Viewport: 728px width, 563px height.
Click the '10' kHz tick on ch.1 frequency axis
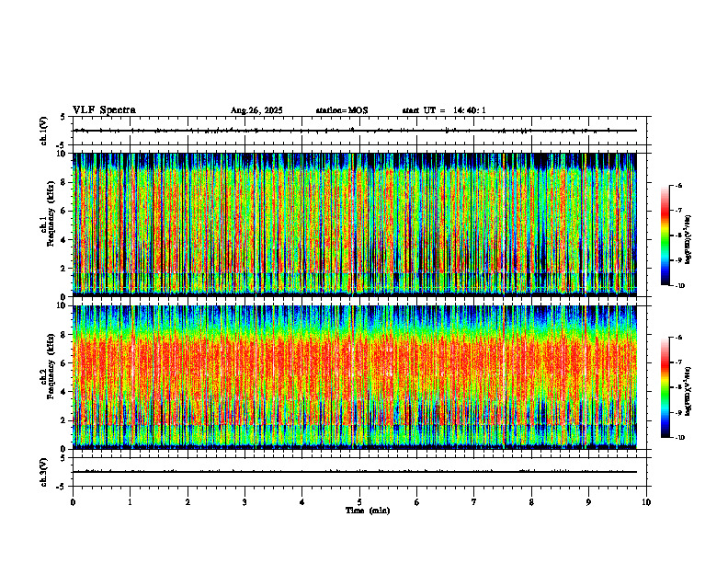(x=63, y=154)
